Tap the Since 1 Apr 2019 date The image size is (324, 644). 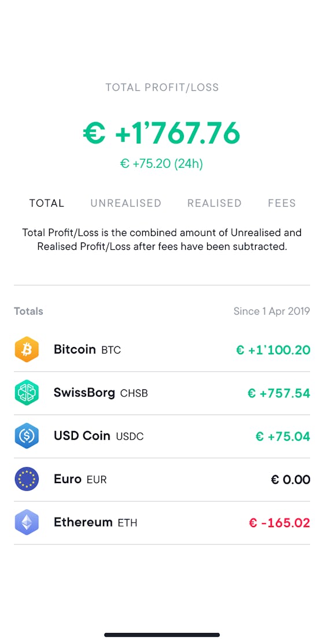271,311
